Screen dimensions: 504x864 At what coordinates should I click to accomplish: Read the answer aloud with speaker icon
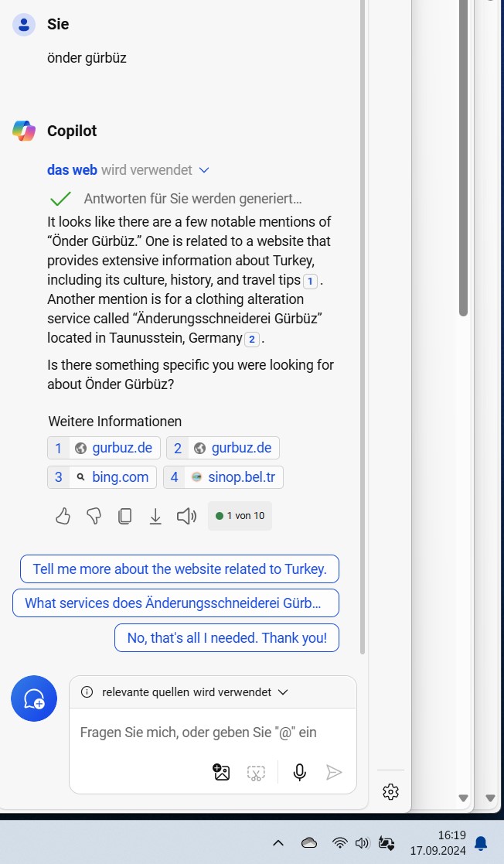(x=186, y=516)
